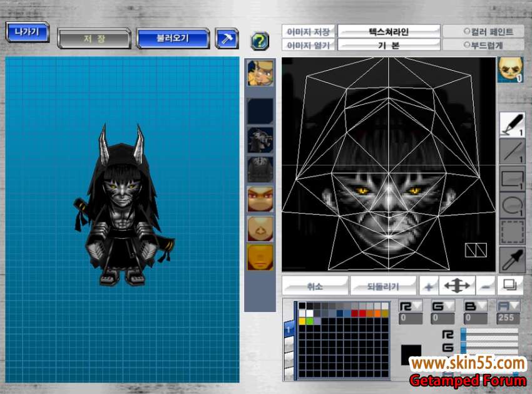Click the face texture wireframe canvas
Image resolution: width=532 pixels, height=394 pixels.
click(389, 164)
